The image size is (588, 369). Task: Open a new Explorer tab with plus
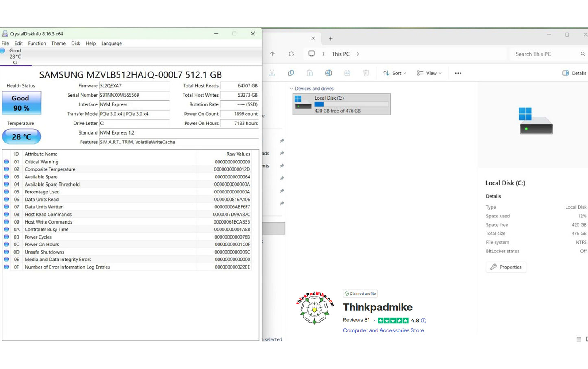point(331,39)
